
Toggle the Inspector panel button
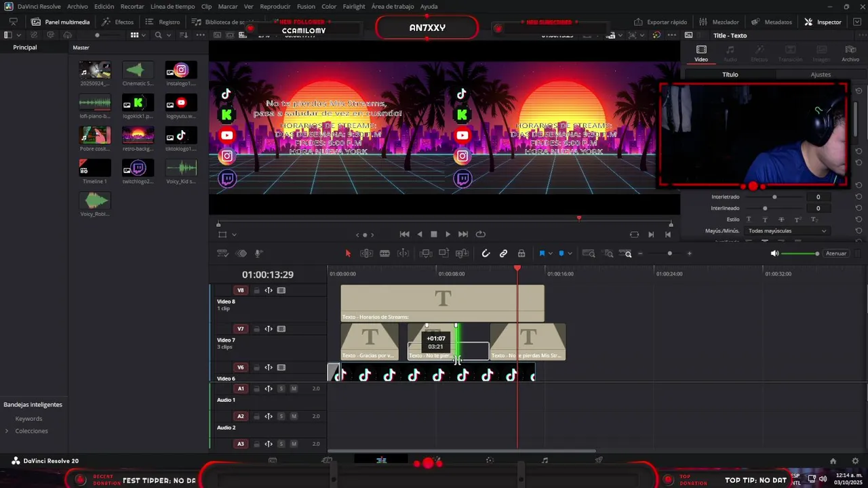[823, 22]
